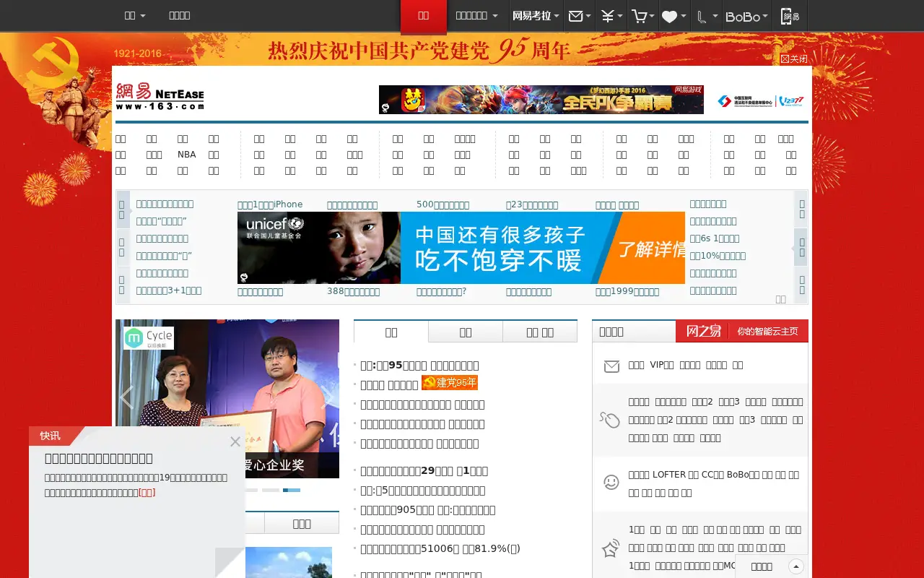Click the 建党95年 badge in news list
The height and width of the screenshot is (578, 924).
coord(450,383)
